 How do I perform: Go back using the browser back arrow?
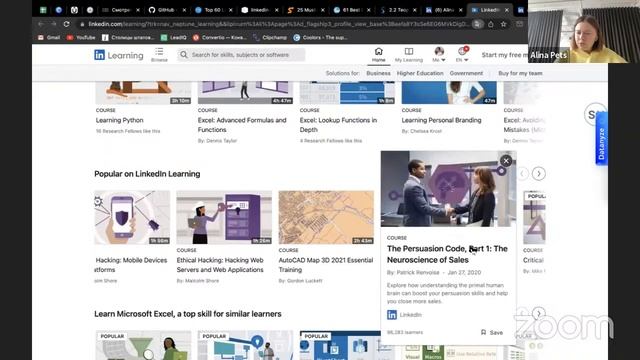click(x=40, y=24)
